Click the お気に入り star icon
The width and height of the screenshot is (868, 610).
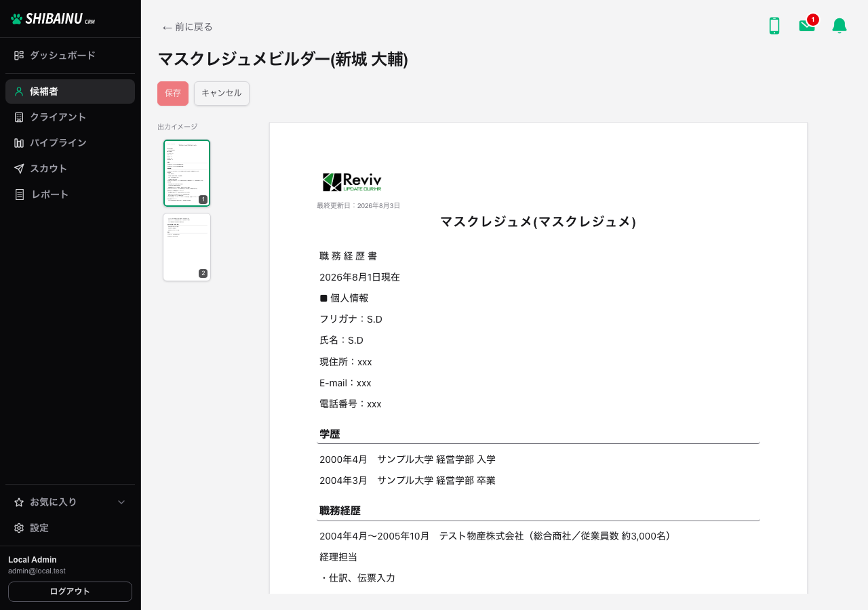19,502
